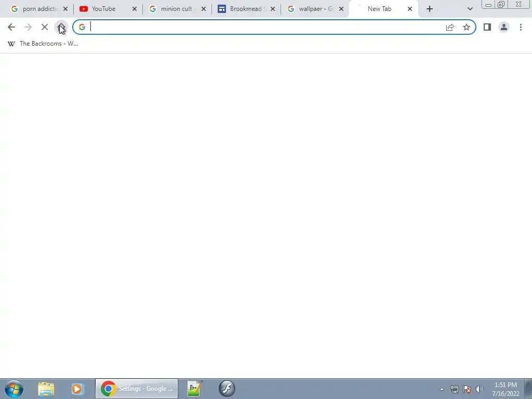Switch to the Brookmead tab
The height and width of the screenshot is (399, 532).
(242, 9)
